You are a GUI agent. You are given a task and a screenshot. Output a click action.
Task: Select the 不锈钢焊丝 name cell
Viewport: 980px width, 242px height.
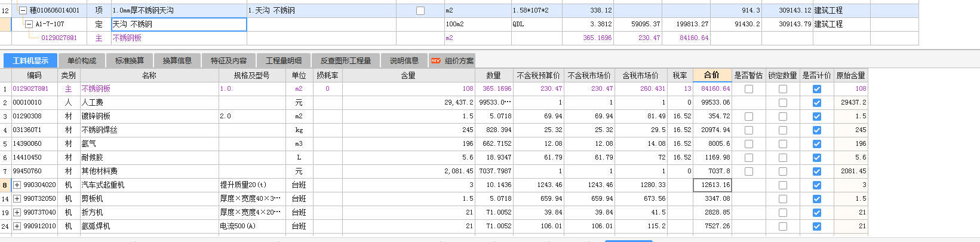pyautogui.click(x=149, y=130)
